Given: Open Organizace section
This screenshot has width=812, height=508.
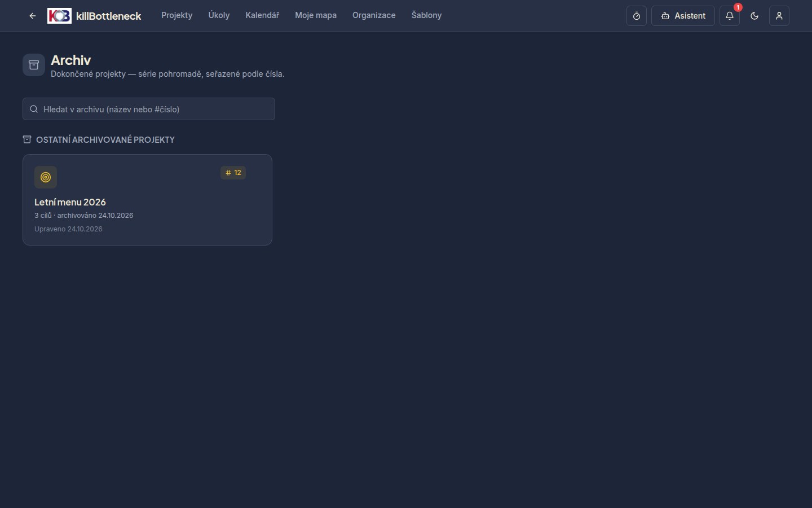Looking at the screenshot, I should (x=374, y=15).
